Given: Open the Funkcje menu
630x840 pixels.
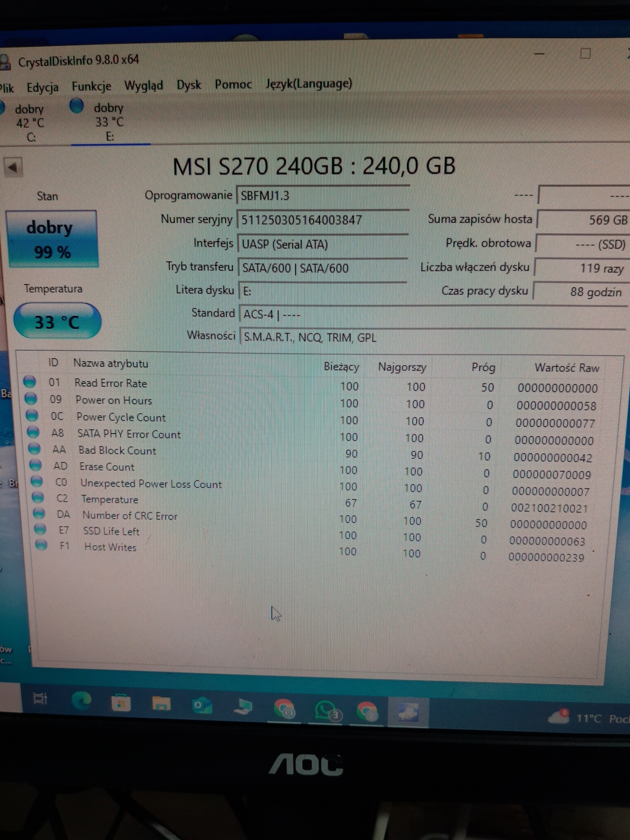Looking at the screenshot, I should coord(91,87).
